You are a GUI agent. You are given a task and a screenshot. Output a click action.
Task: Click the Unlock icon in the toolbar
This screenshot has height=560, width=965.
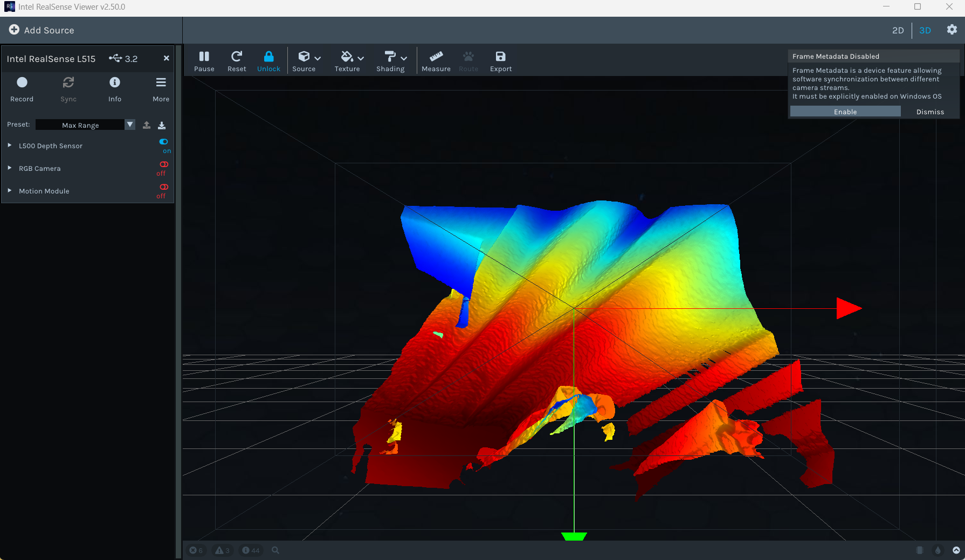[268, 60]
